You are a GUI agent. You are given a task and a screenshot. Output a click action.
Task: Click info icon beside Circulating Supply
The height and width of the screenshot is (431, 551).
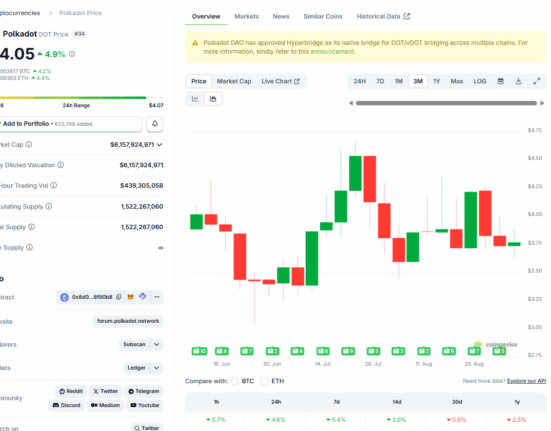[49, 206]
